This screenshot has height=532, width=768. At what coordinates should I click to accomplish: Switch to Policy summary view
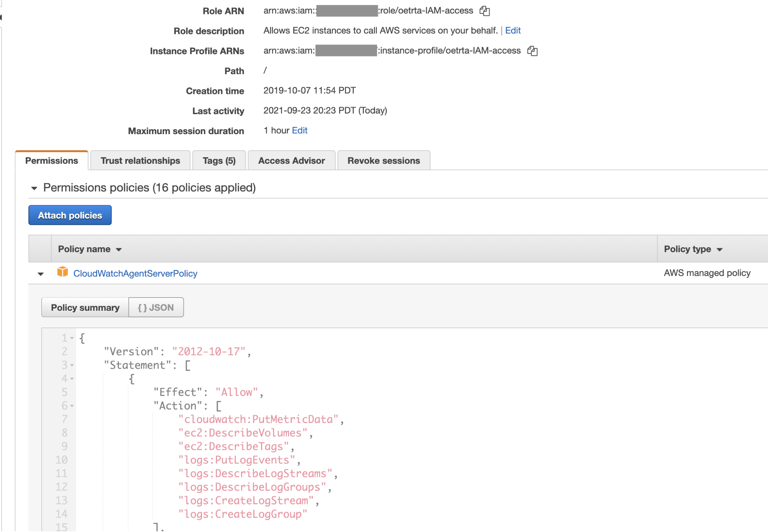85,308
